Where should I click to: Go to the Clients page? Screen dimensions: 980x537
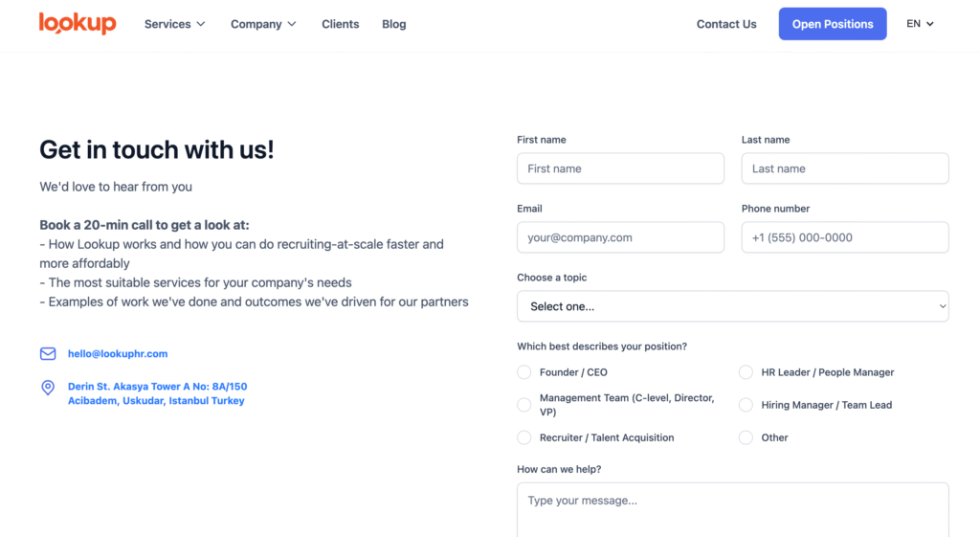click(x=341, y=24)
